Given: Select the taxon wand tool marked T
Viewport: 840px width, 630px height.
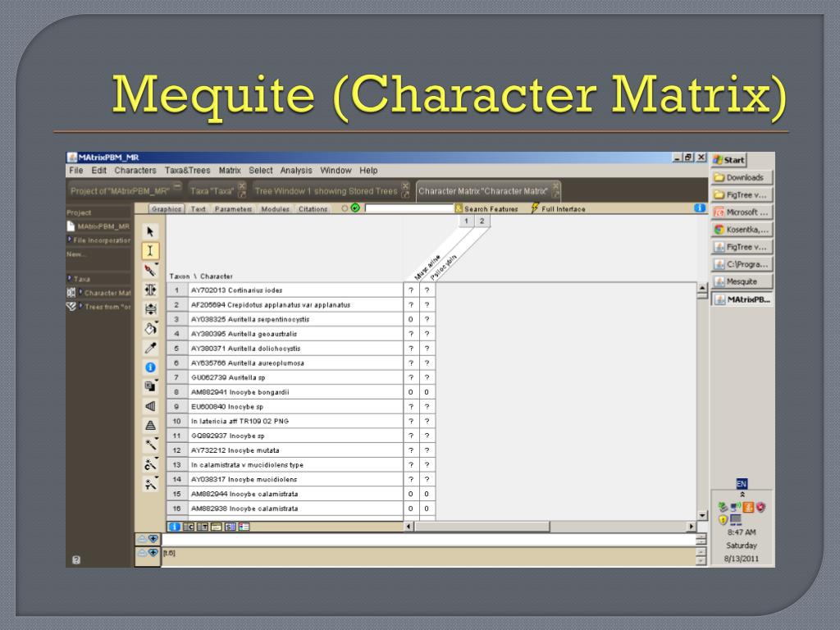Looking at the screenshot, I should coord(150,484).
